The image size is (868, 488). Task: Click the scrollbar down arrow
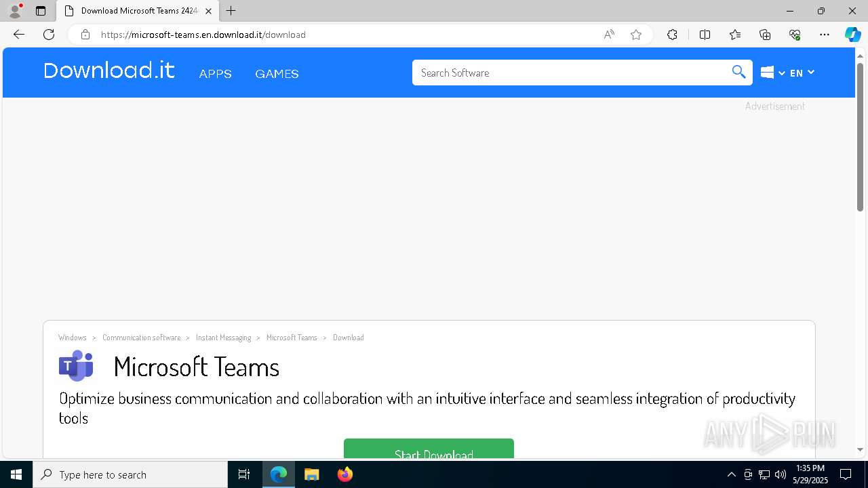(860, 449)
